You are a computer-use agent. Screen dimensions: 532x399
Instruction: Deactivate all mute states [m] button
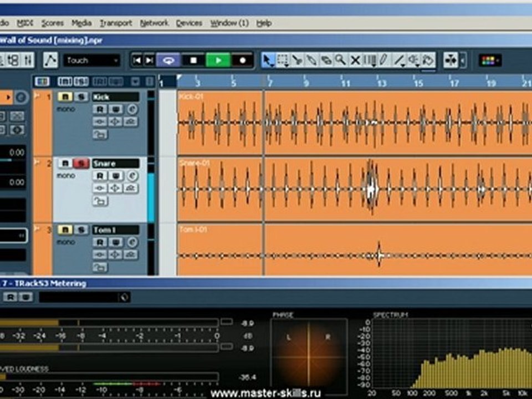point(64,81)
